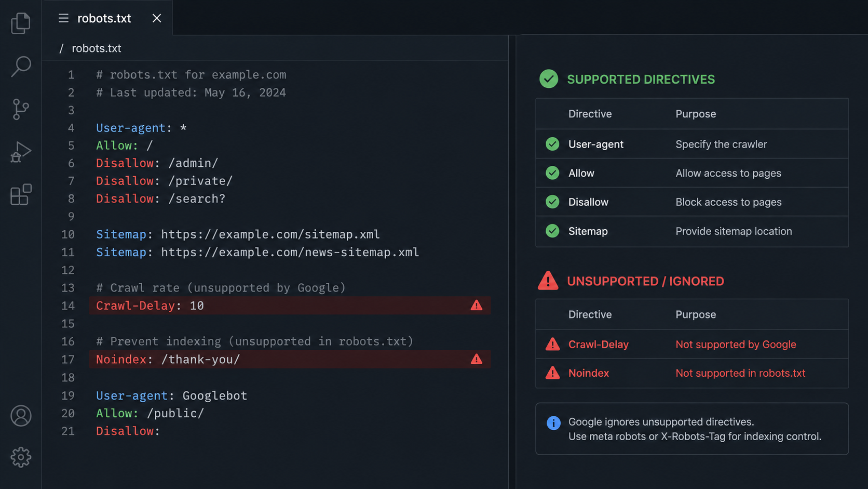868x489 pixels.
Task: Click the warning triangle on Crawl-Delay line
Action: click(x=477, y=306)
